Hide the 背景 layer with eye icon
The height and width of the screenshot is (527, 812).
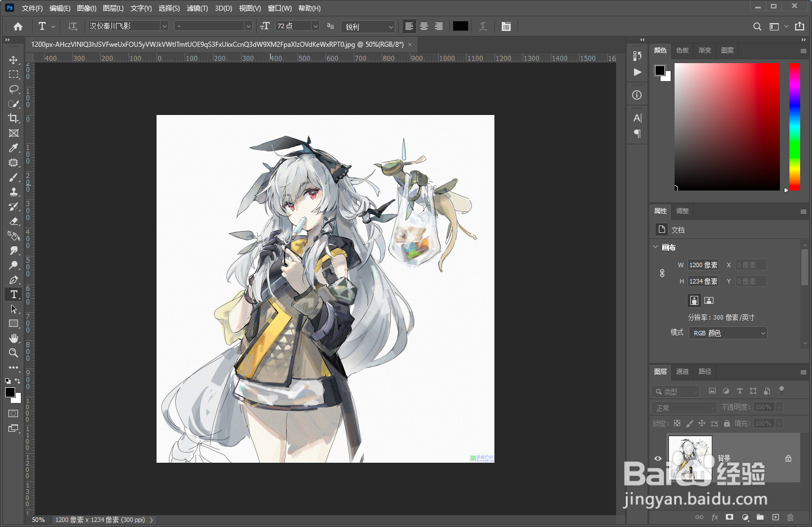point(658,458)
